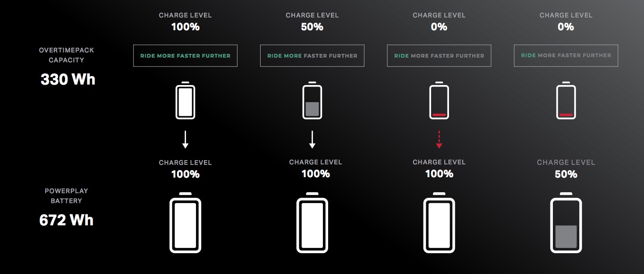644x274 pixels.
Task: Click the 672 Wh battery value
Action: (x=67, y=220)
